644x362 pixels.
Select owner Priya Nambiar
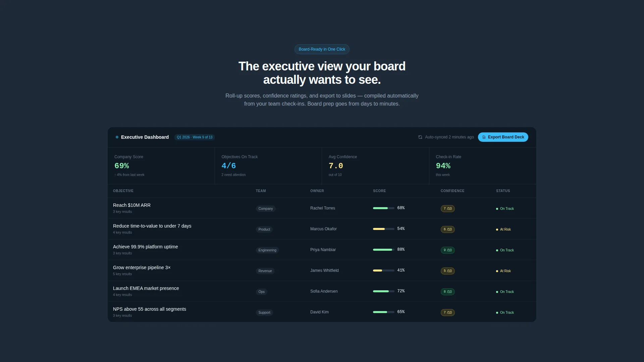pos(323,250)
